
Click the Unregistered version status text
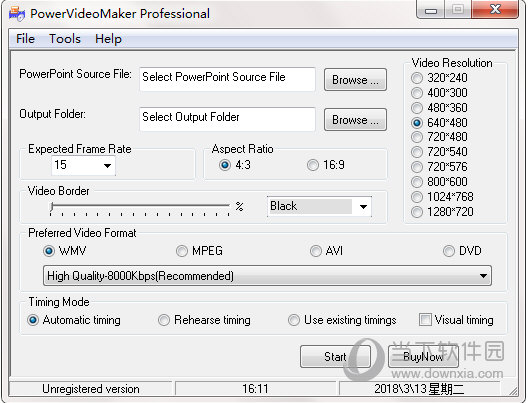[x=91, y=389]
